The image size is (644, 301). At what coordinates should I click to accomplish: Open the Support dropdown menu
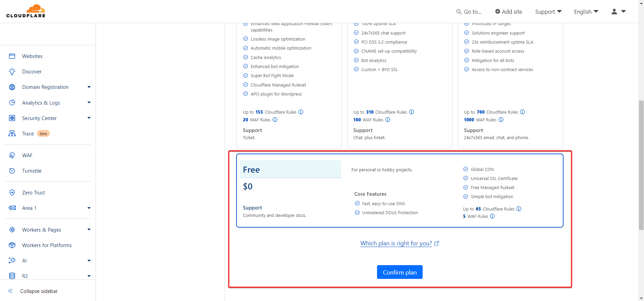(x=548, y=12)
